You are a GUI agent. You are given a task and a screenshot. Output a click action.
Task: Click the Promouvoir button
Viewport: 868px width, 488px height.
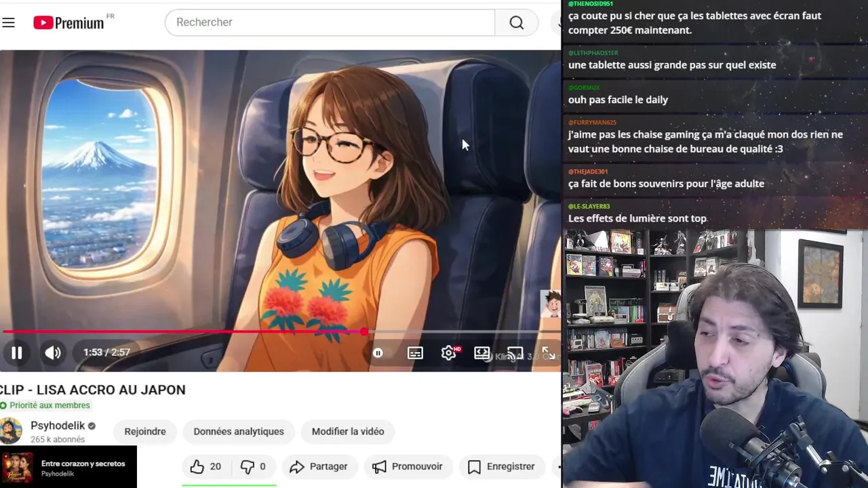point(408,466)
